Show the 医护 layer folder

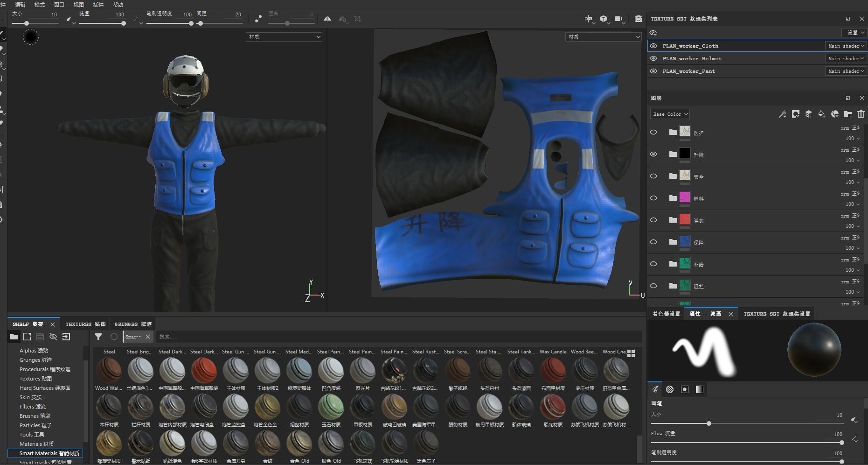pyautogui.click(x=653, y=132)
